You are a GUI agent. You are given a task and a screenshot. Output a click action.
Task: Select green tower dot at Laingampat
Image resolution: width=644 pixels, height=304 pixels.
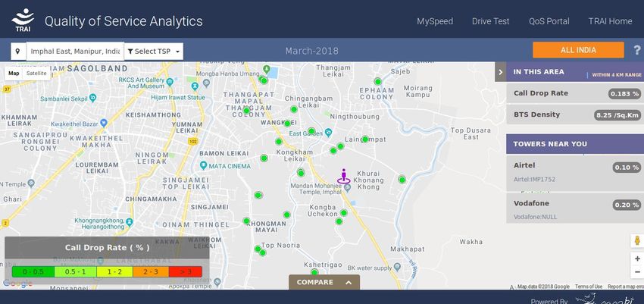365,139
